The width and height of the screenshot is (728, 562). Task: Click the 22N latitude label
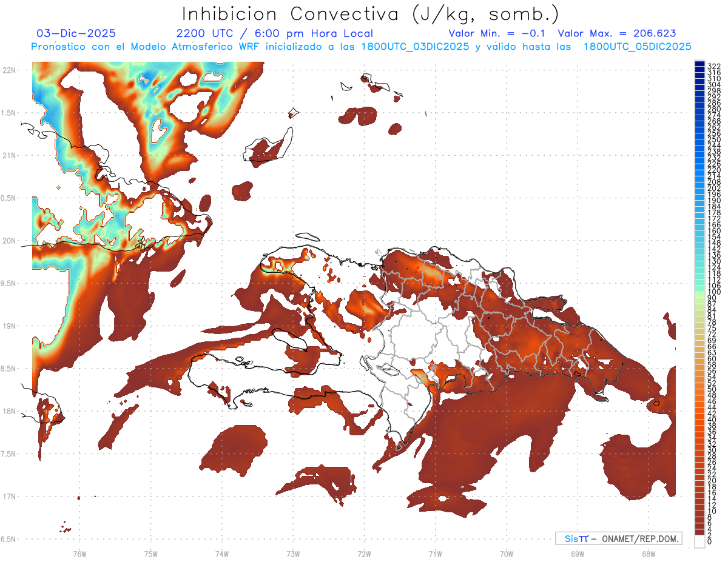coord(9,70)
